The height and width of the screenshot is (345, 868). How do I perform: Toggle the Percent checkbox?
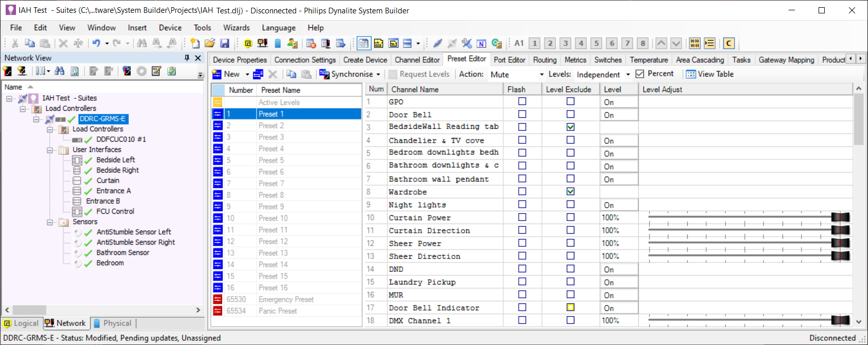click(x=640, y=74)
